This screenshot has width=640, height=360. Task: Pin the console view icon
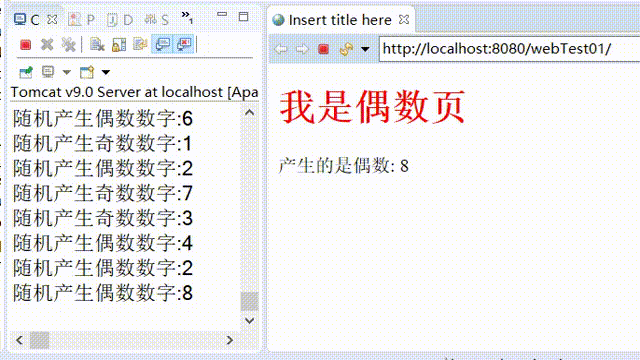(x=26, y=73)
